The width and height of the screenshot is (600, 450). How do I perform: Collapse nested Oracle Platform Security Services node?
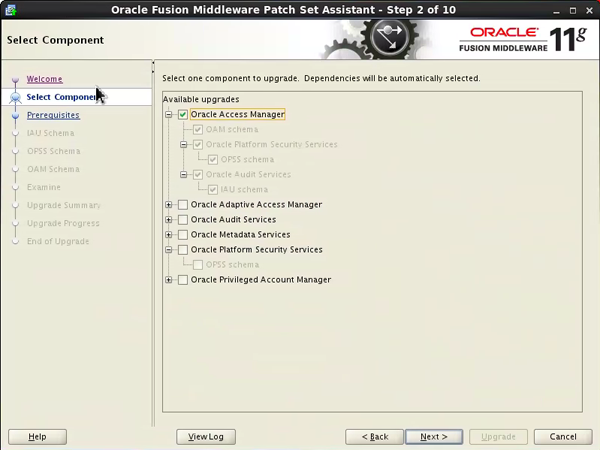coord(184,144)
